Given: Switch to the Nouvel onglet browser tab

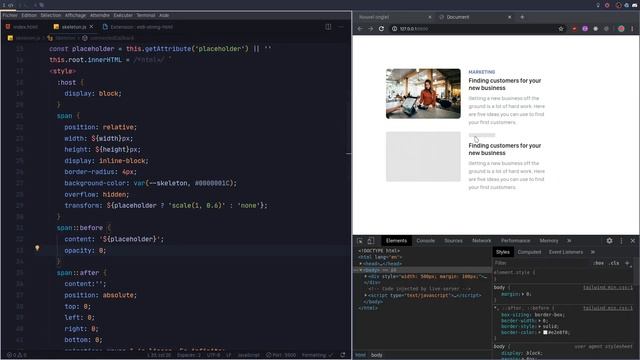Looking at the screenshot, I should point(393,17).
